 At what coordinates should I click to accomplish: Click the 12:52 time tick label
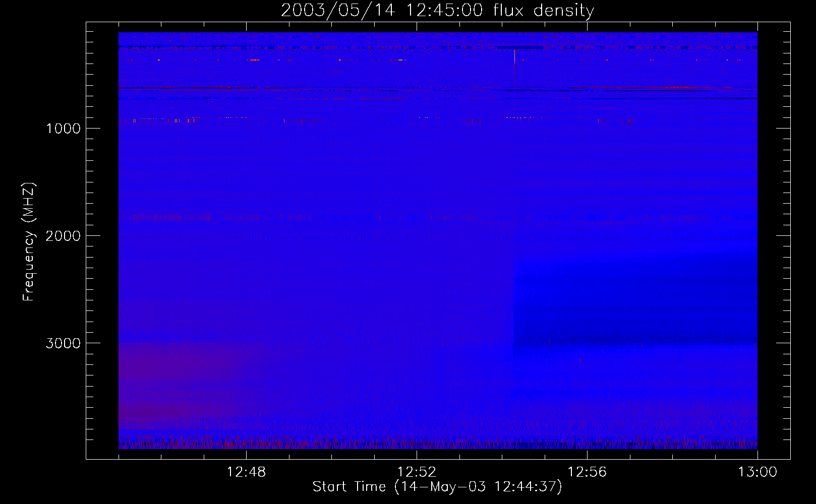[x=417, y=472]
